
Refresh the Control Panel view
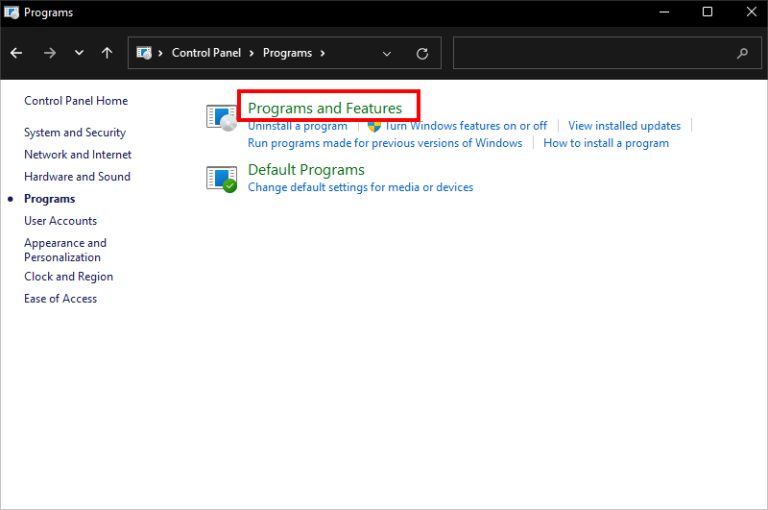pos(422,53)
